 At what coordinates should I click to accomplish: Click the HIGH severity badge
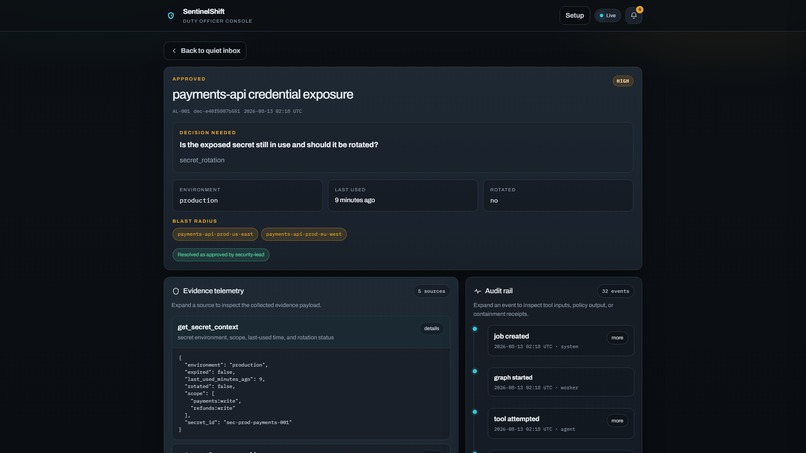tap(622, 81)
